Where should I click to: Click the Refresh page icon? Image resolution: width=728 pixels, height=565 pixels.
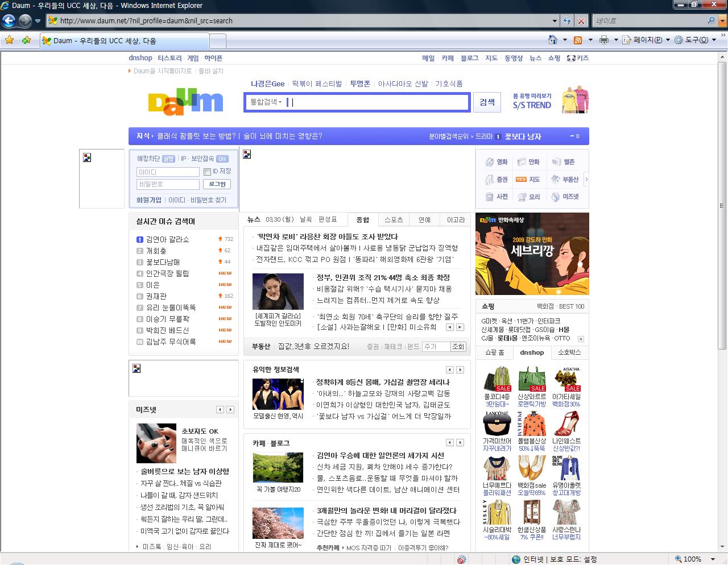coord(567,21)
